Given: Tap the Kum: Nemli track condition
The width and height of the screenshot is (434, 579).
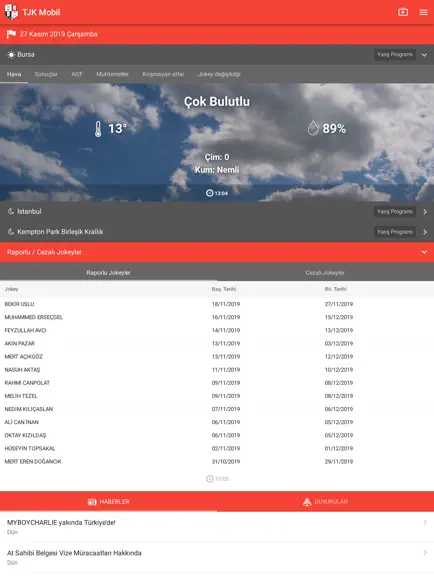Looking at the screenshot, I should (x=217, y=170).
